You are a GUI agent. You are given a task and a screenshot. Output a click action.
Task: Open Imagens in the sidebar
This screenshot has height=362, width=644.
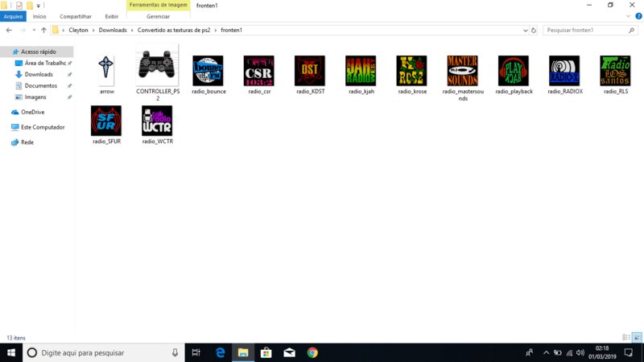tap(35, 97)
